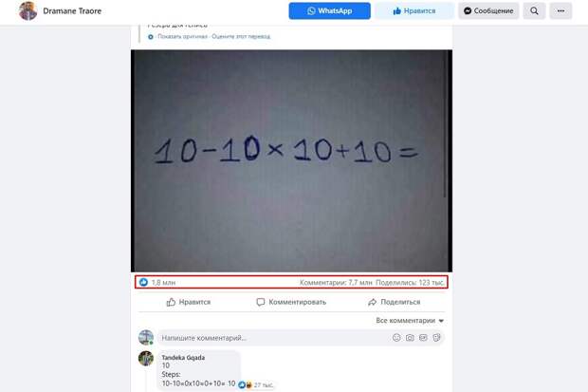The width and height of the screenshot is (588, 392).
Task: Like the page with Нравится button
Action: pyautogui.click(x=414, y=10)
